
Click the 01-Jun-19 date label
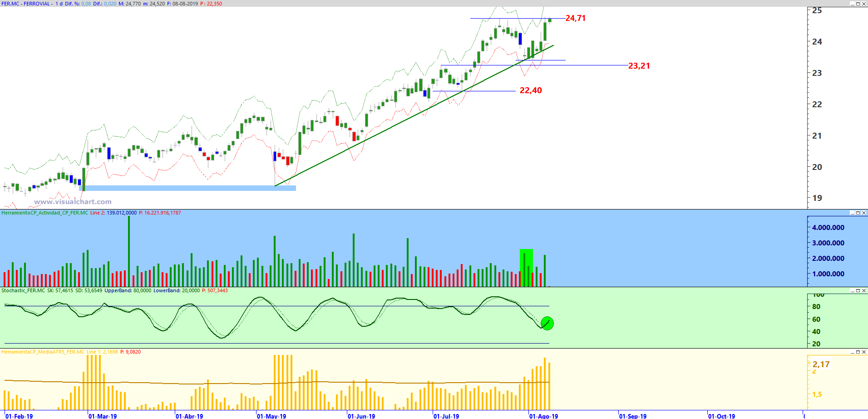tap(361, 416)
